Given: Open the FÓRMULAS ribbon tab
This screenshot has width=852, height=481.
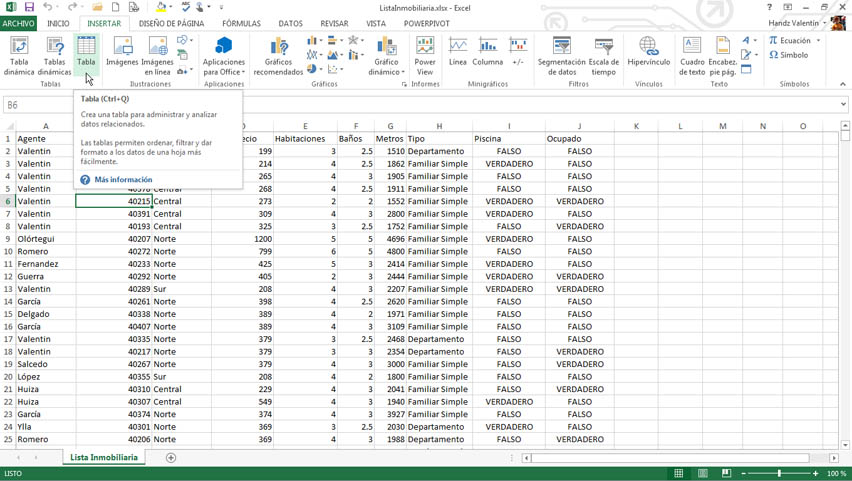Looking at the screenshot, I should pos(241,23).
